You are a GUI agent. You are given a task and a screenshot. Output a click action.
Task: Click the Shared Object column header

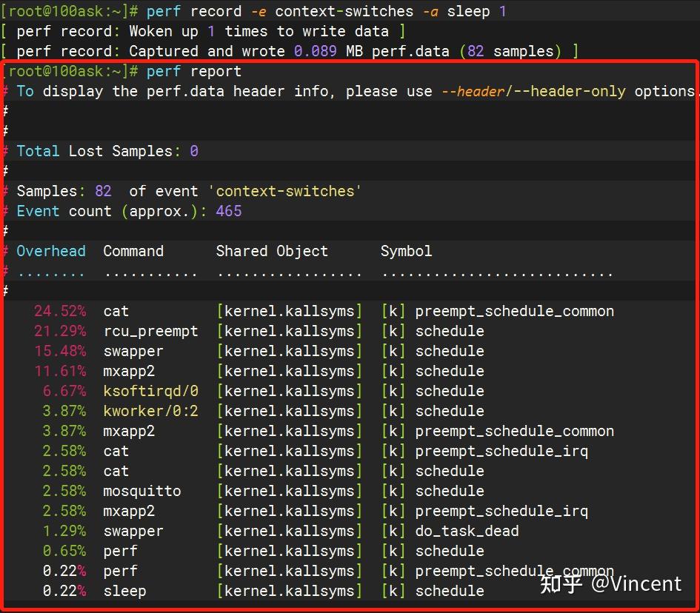(x=272, y=251)
